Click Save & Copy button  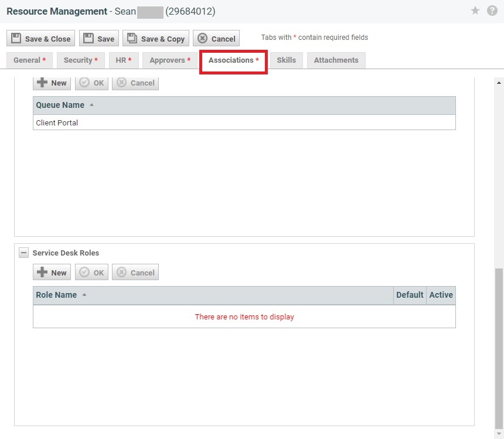[156, 39]
